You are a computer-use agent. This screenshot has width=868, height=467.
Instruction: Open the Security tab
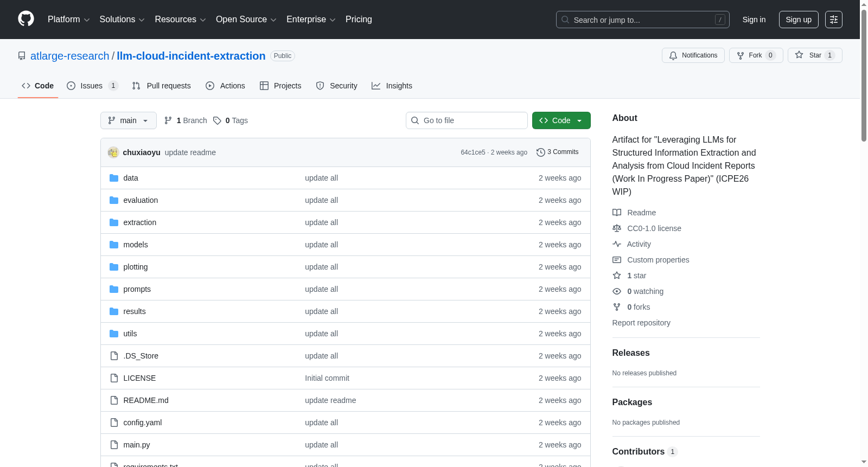tap(337, 86)
